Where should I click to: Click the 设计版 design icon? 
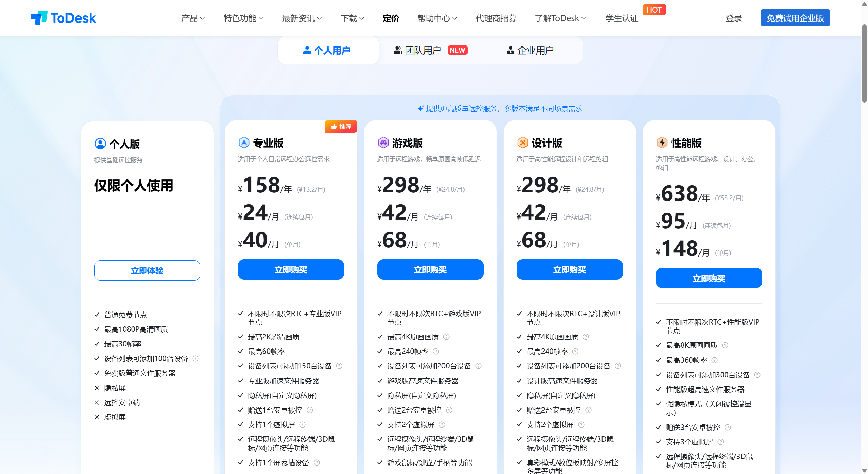522,143
